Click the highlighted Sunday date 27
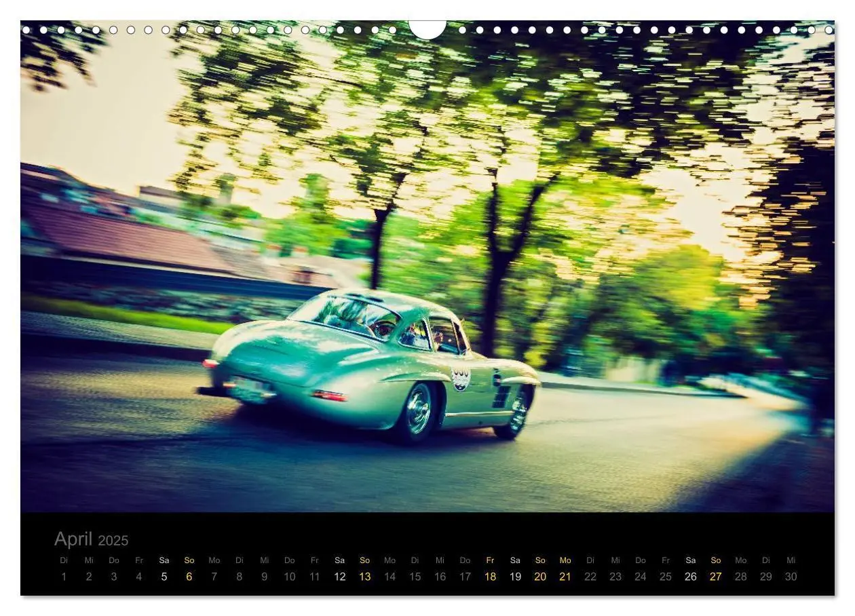Image resolution: width=855 pixels, height=616 pixels. point(716,577)
